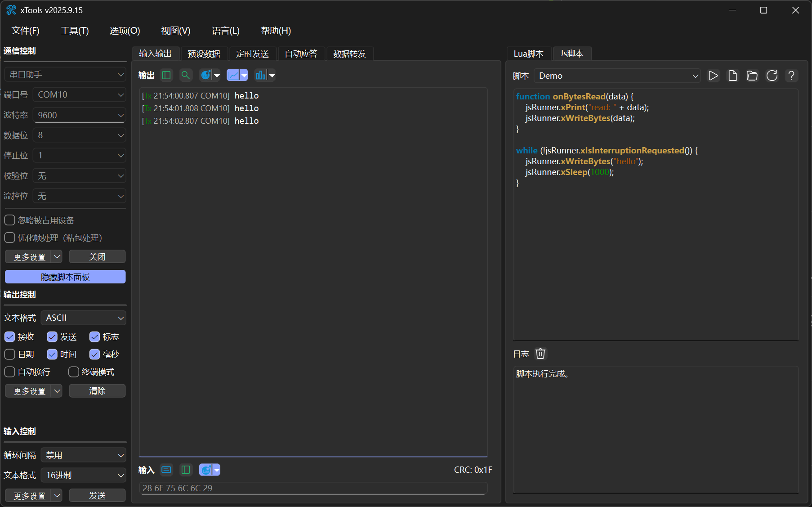Enable the 日期 checkbox
Image resolution: width=812 pixels, height=507 pixels.
point(9,354)
